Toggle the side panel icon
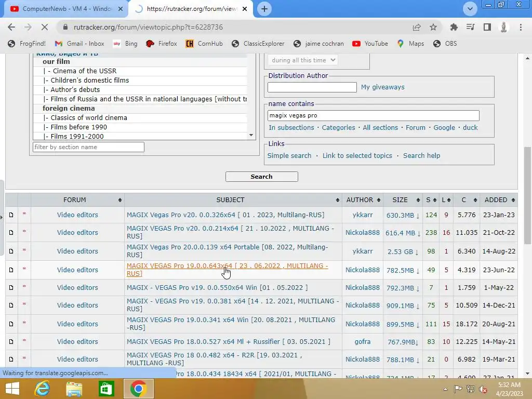This screenshot has height=399, width=532. [x=487, y=27]
